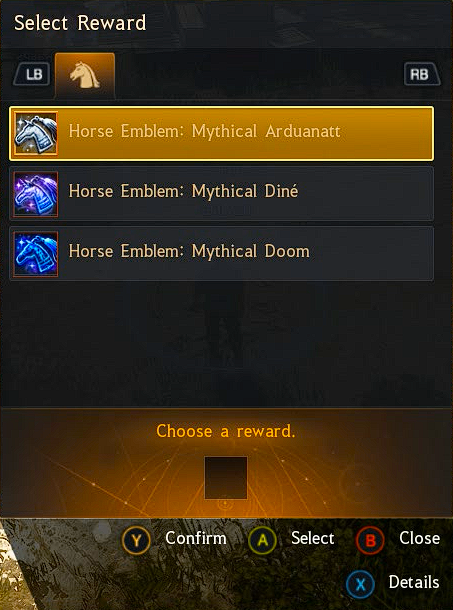
Task: Click the blue X button icon
Action: click(360, 584)
